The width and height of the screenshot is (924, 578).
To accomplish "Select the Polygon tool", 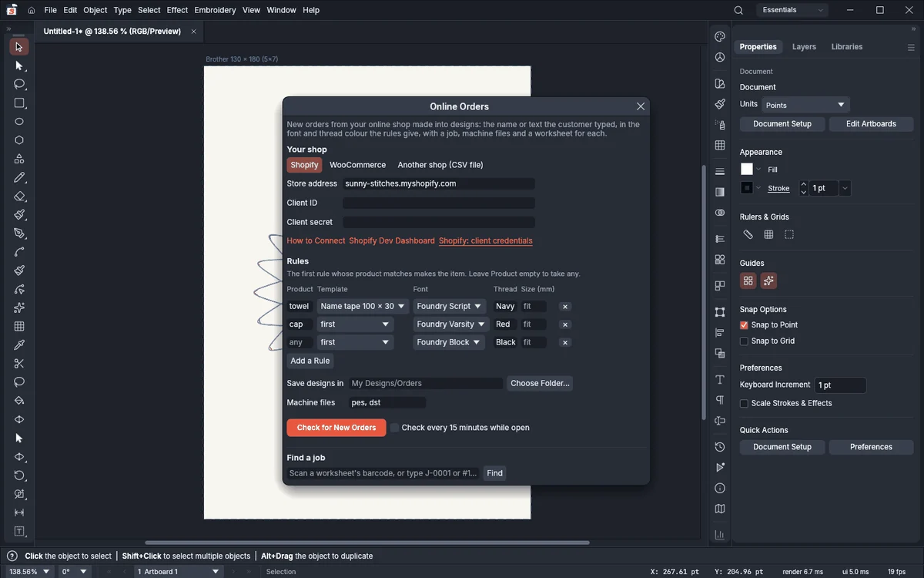I will [x=20, y=140].
